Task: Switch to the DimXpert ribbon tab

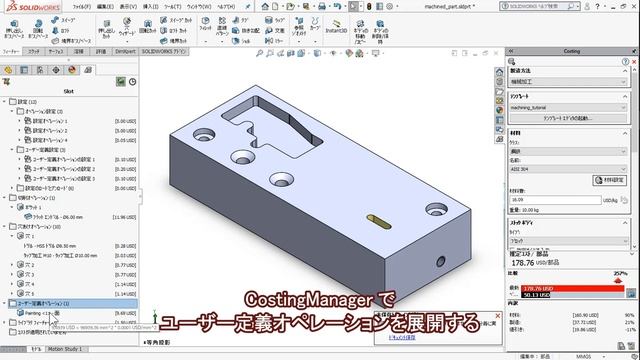Action: (125, 51)
